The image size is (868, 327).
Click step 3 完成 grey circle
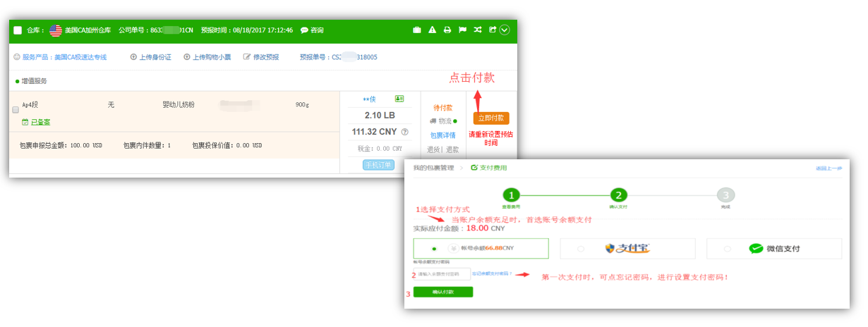pos(725,195)
